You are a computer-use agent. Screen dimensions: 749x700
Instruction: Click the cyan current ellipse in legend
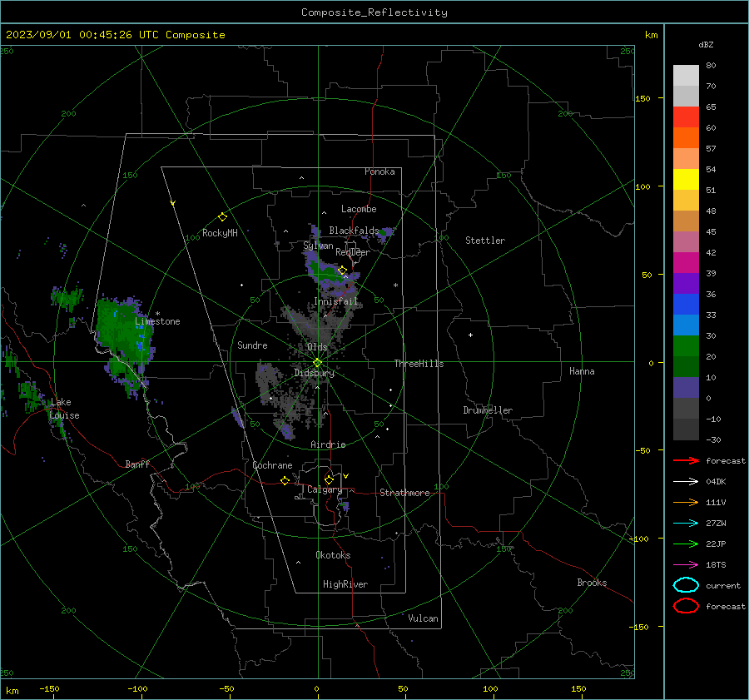point(686,585)
